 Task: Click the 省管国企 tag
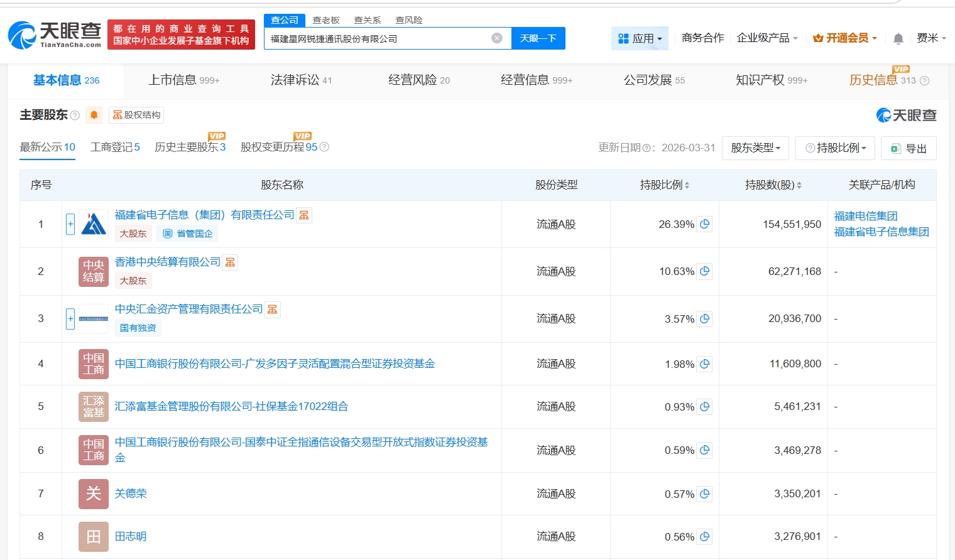tap(188, 234)
